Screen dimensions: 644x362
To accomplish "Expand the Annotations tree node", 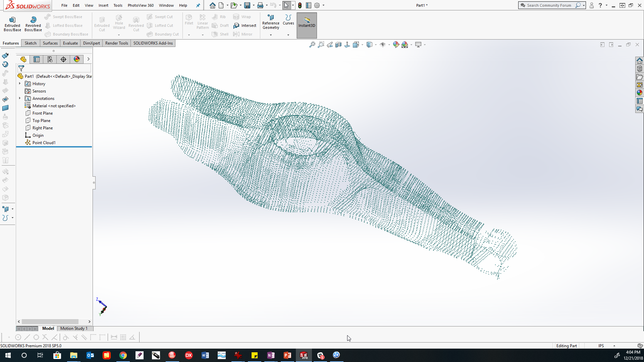I will [x=20, y=99].
